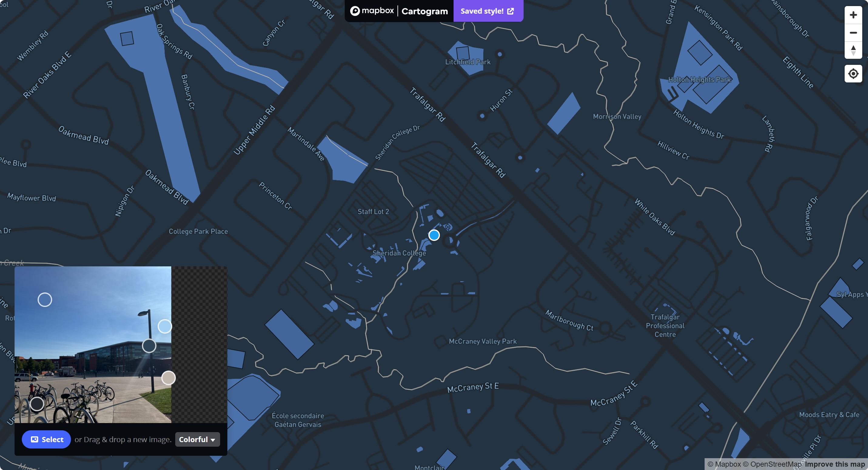Viewport: 868px width, 470px height.
Task: Open the Colorful style dropdown
Action: tap(197, 439)
